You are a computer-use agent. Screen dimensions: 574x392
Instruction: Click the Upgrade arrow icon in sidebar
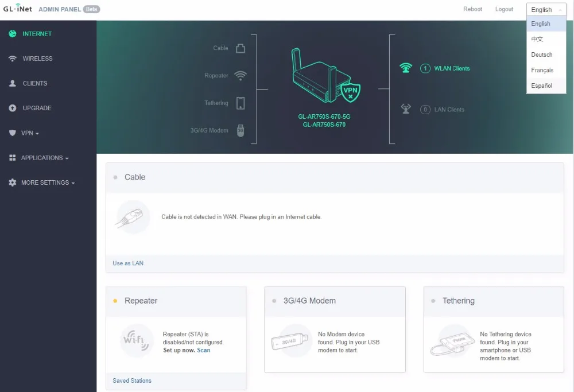(x=13, y=108)
